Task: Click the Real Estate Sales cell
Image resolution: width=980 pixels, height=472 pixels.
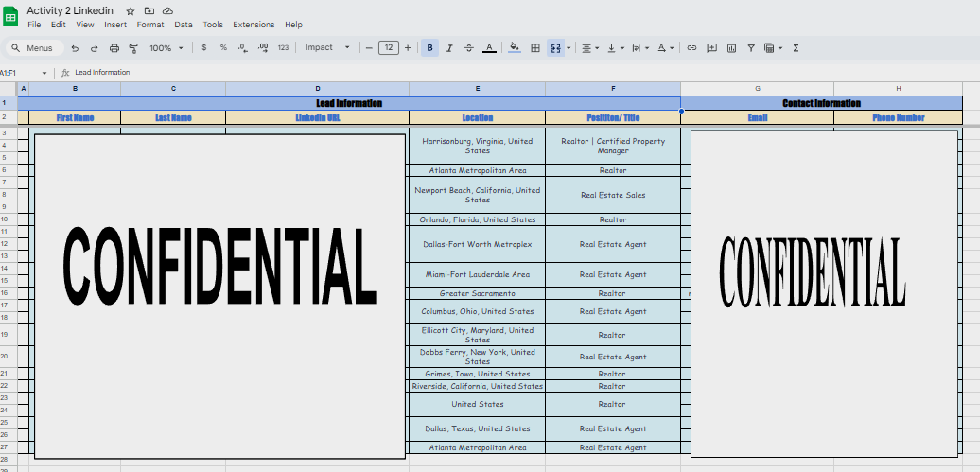Action: point(613,195)
